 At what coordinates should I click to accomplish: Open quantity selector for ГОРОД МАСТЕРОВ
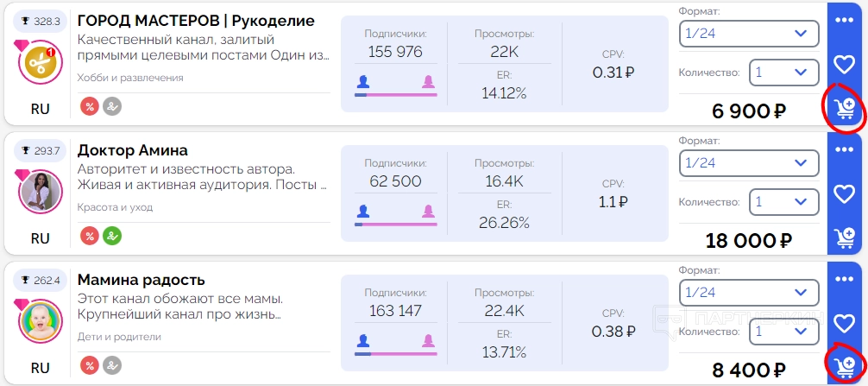[783, 73]
